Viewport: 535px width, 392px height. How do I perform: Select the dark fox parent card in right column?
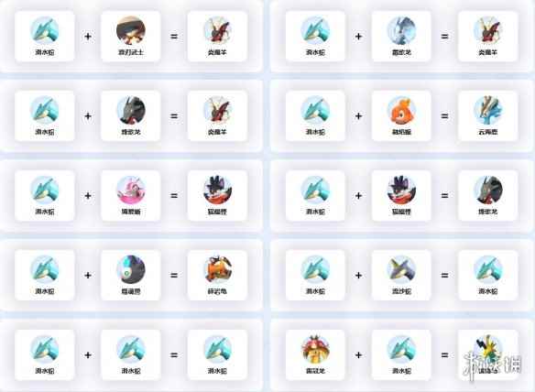pos(401,195)
